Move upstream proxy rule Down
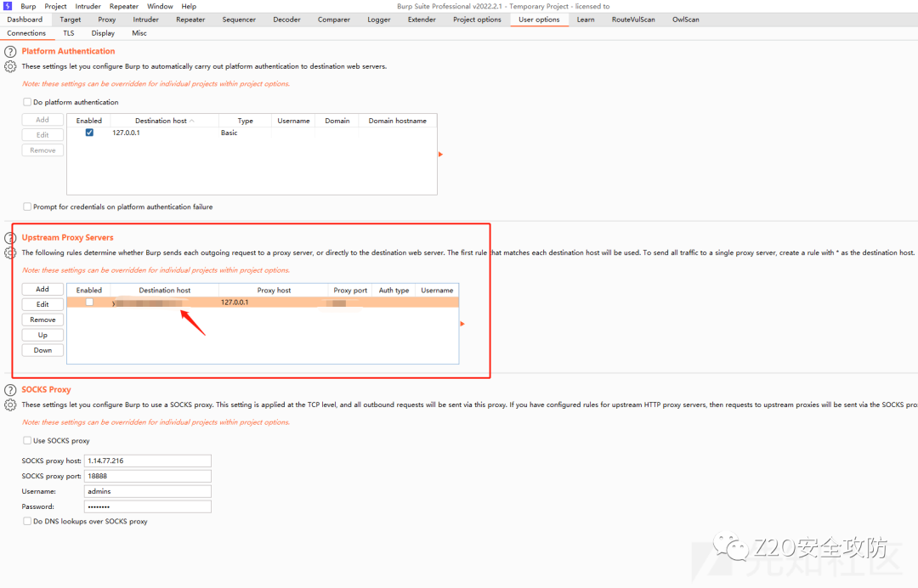This screenshot has height=588, width=918. click(x=42, y=350)
